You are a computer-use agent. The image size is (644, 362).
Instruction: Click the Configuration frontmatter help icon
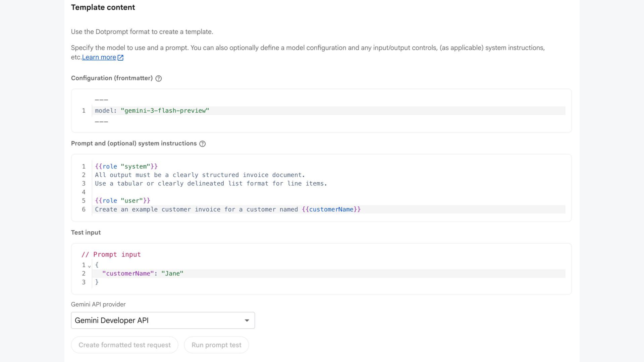(159, 78)
